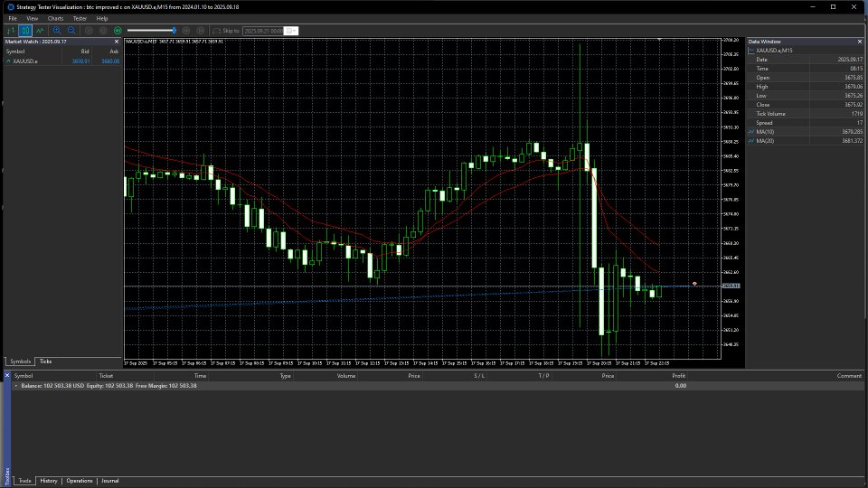The height and width of the screenshot is (488, 868).
Task: Click the Bid column header
Action: pyautogui.click(x=85, y=52)
